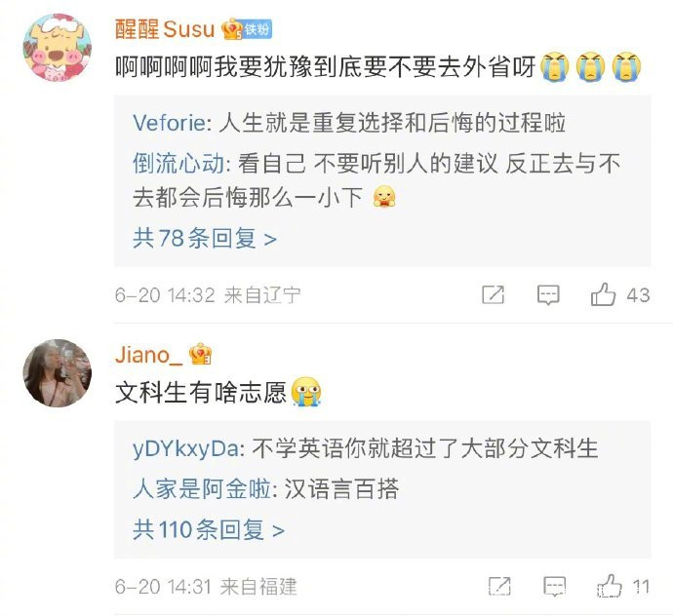Expand all 110 replies
673x616 pixels.
point(209,529)
